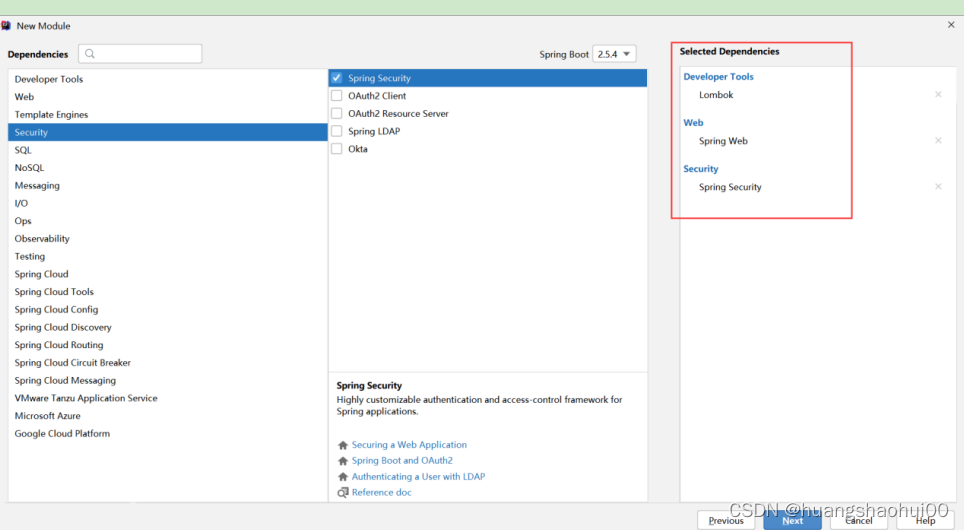The image size is (964, 530).
Task: Check the OAuth2 Client checkbox
Action: 336,96
